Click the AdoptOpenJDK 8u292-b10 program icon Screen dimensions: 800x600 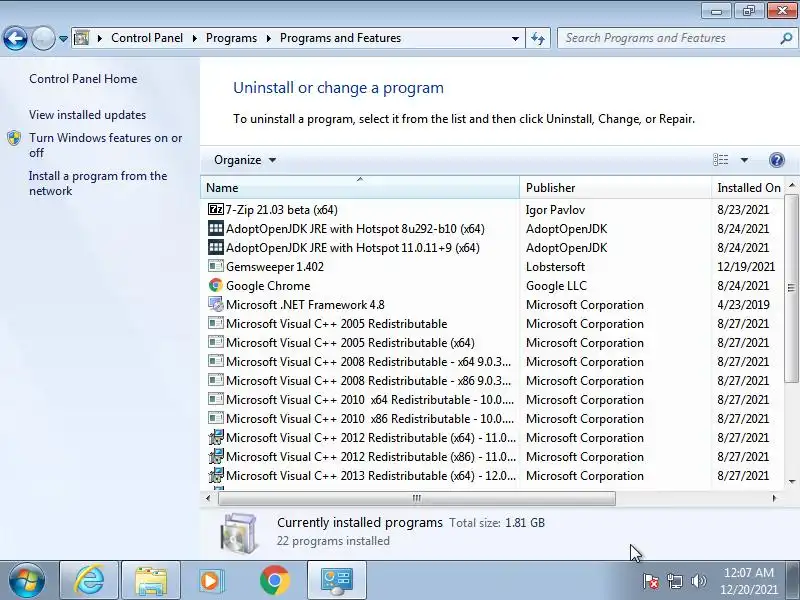[216, 229]
